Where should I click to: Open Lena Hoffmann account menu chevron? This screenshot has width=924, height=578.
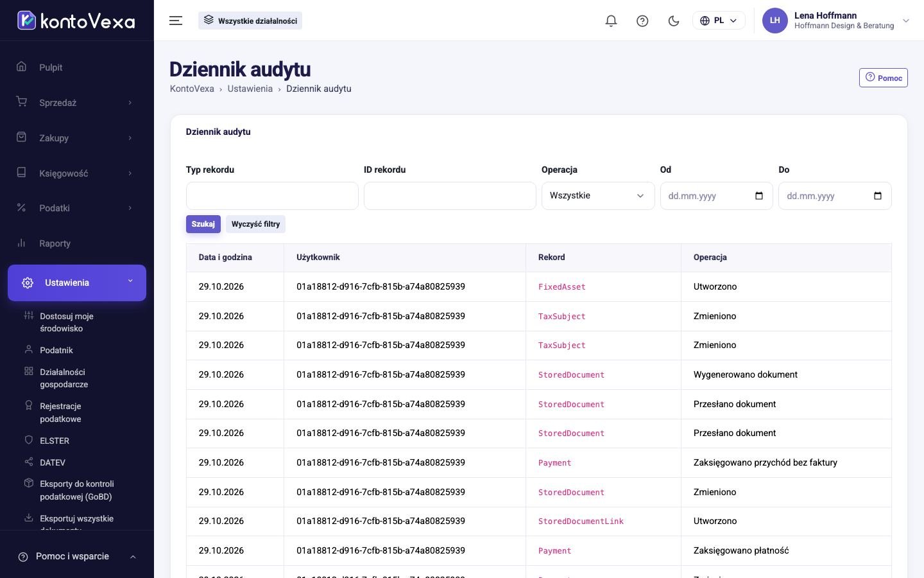905,21
